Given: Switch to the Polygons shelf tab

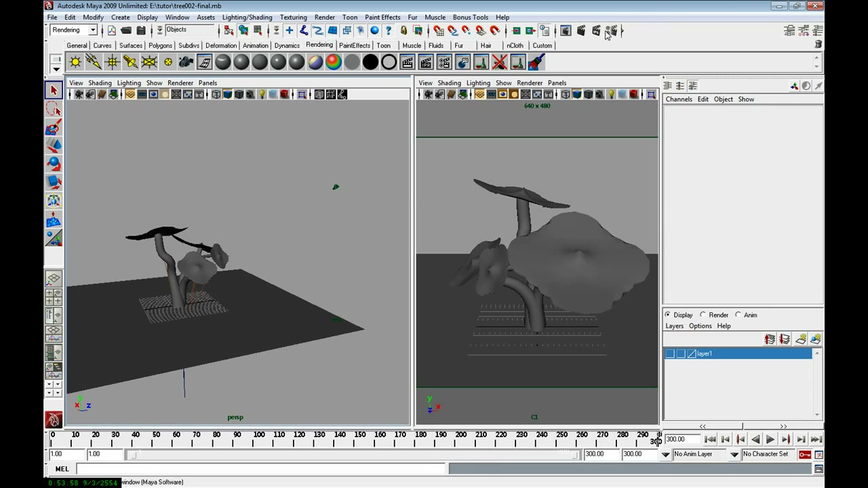Looking at the screenshot, I should (x=160, y=45).
